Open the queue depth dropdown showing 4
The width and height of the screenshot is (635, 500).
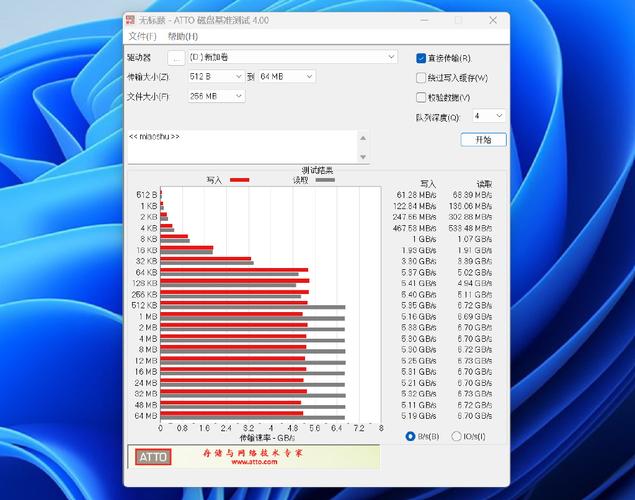click(488, 116)
